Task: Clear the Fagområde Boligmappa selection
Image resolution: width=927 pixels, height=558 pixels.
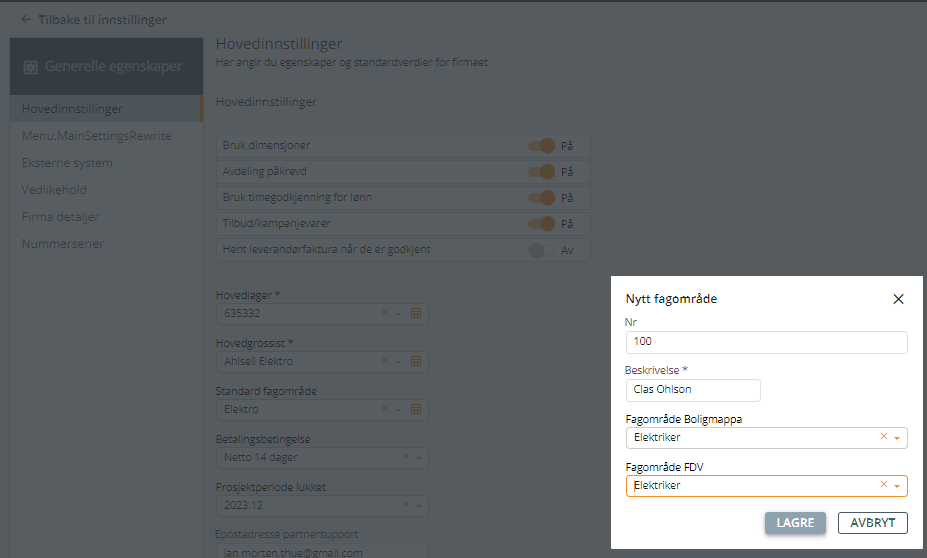Action: [x=883, y=437]
